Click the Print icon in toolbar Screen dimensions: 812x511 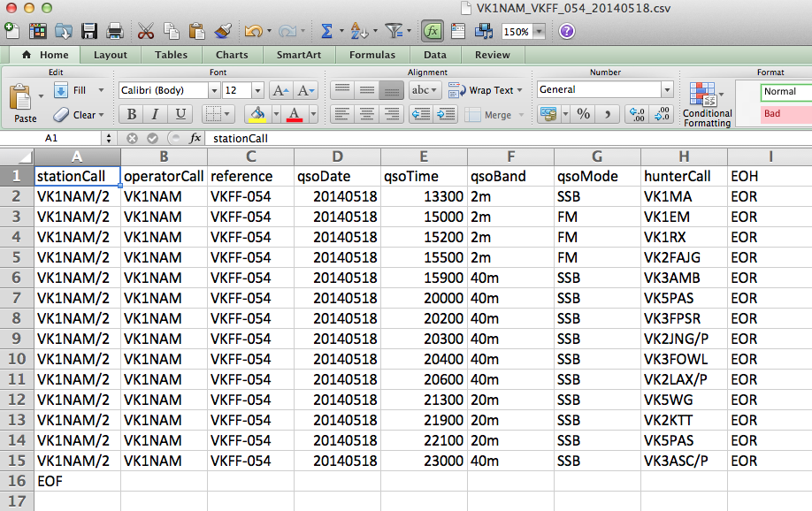click(114, 31)
